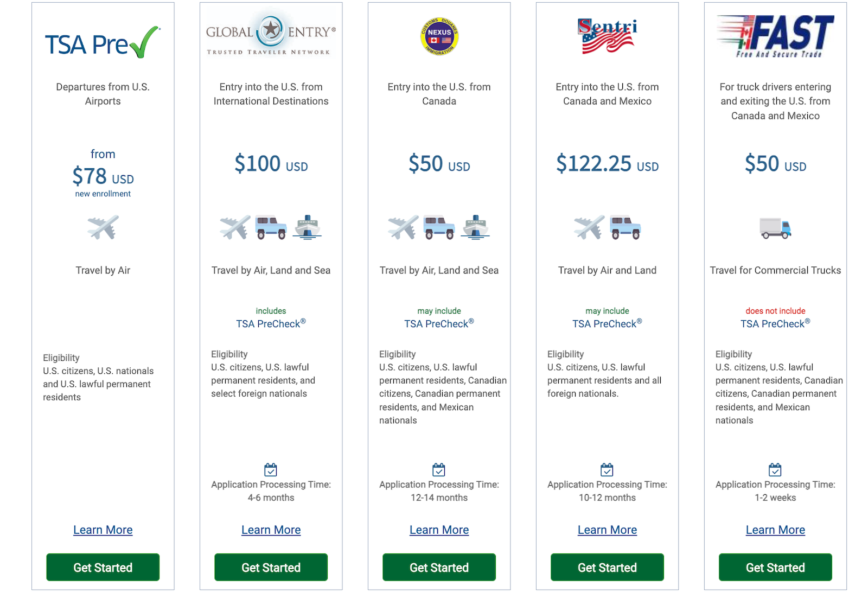Click TSA PreCheck link under 'does not include'
This screenshot has height=599, width=868.
775,323
